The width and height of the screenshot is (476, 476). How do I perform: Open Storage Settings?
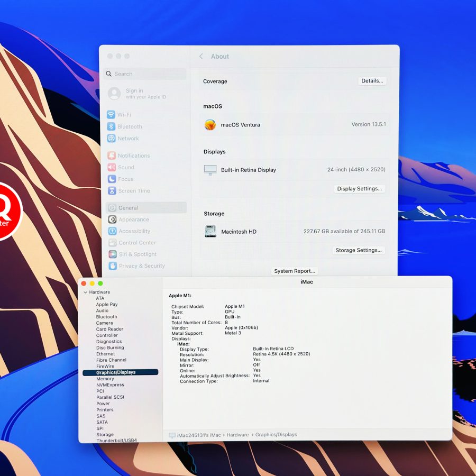click(x=359, y=250)
